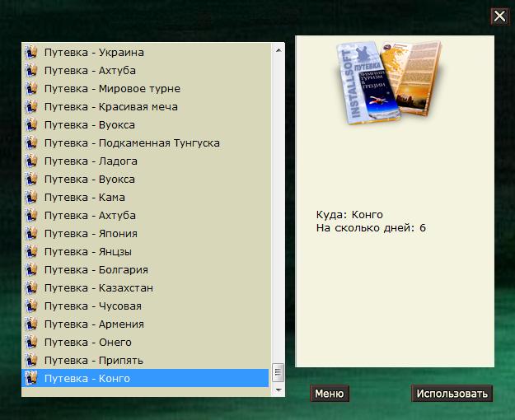Select the Путевка - Ладога entry
515x420 pixels.
(91, 161)
